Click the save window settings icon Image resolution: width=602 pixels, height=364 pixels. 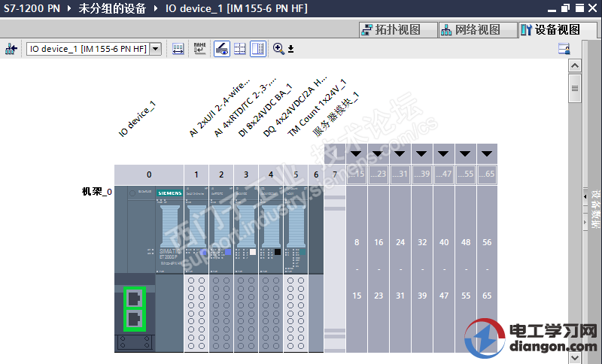tap(564, 49)
